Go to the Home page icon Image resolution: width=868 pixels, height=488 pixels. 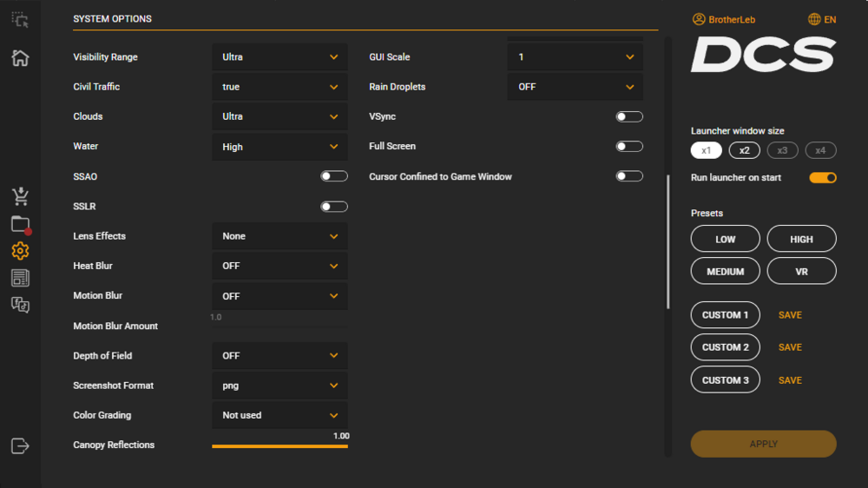[x=20, y=58]
